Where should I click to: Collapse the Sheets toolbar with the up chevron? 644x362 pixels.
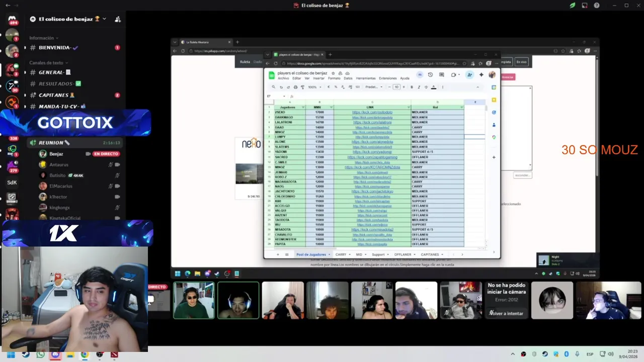[x=477, y=87]
